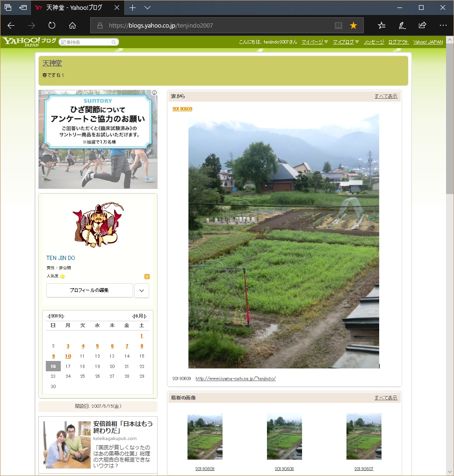Open the yellow help question mark icon
The image size is (454, 476).
click(x=147, y=276)
